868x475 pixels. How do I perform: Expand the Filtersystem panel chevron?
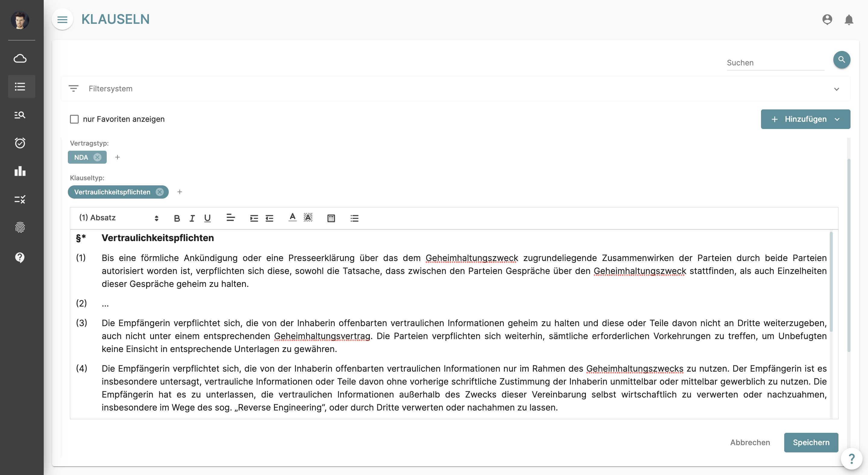837,89
